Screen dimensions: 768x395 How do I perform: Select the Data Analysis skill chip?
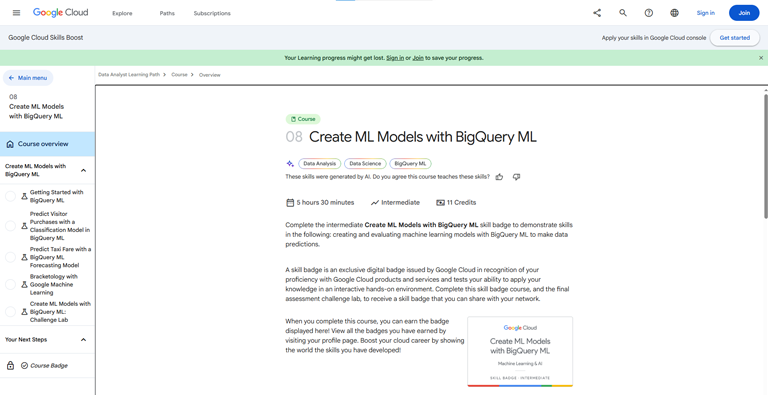click(320, 164)
